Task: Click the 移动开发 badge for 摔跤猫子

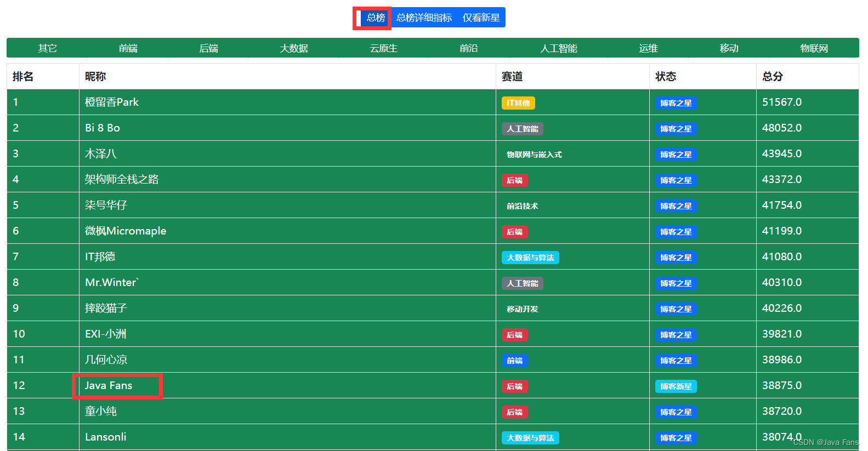Action: click(522, 309)
